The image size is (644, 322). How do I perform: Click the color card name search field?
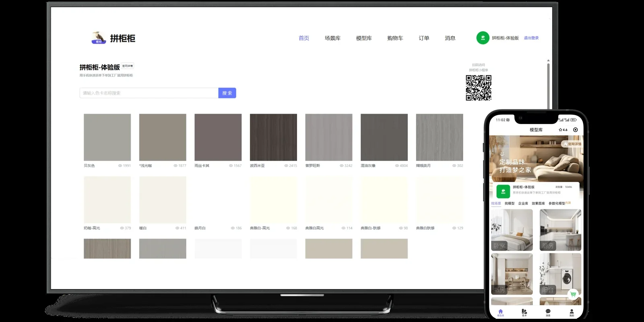click(x=149, y=93)
